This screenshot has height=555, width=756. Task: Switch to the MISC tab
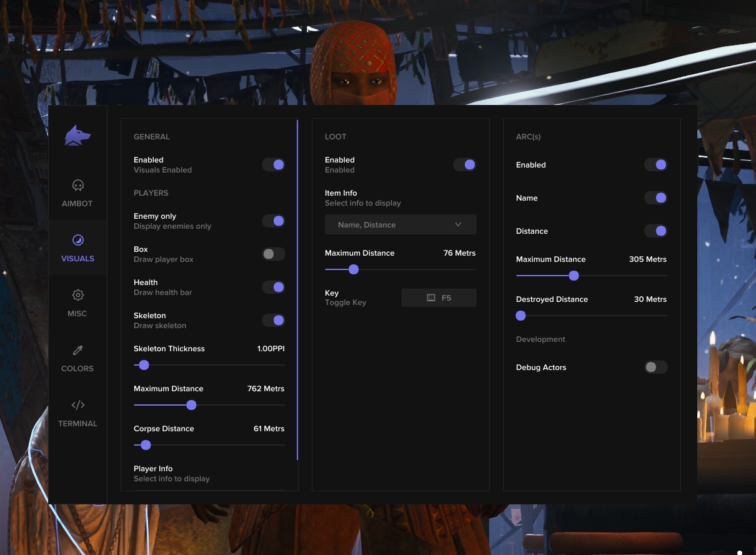[77, 304]
